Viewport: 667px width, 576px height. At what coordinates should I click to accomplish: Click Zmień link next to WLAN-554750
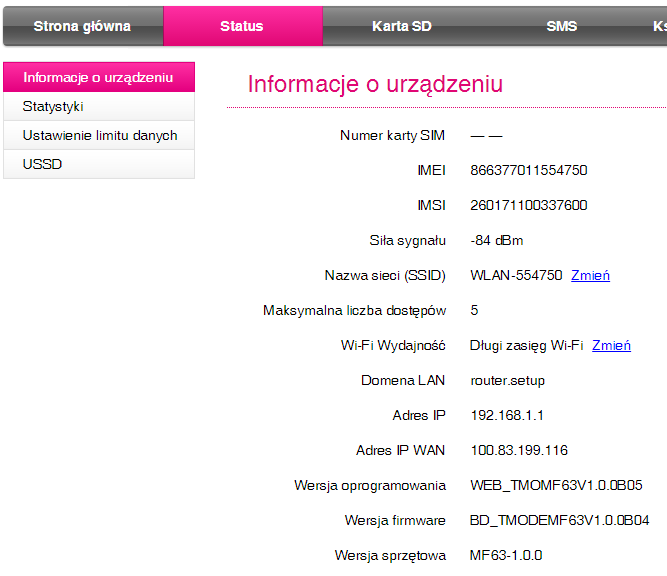pos(590,275)
